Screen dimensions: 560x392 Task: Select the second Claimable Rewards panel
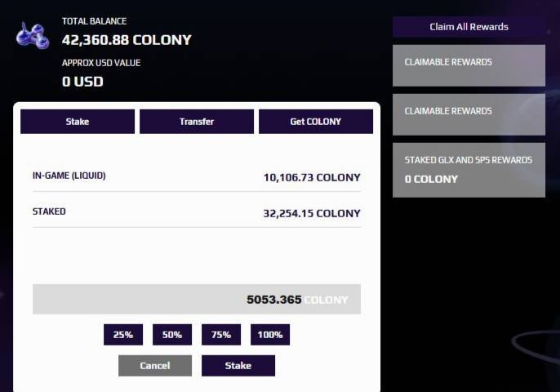(x=469, y=114)
